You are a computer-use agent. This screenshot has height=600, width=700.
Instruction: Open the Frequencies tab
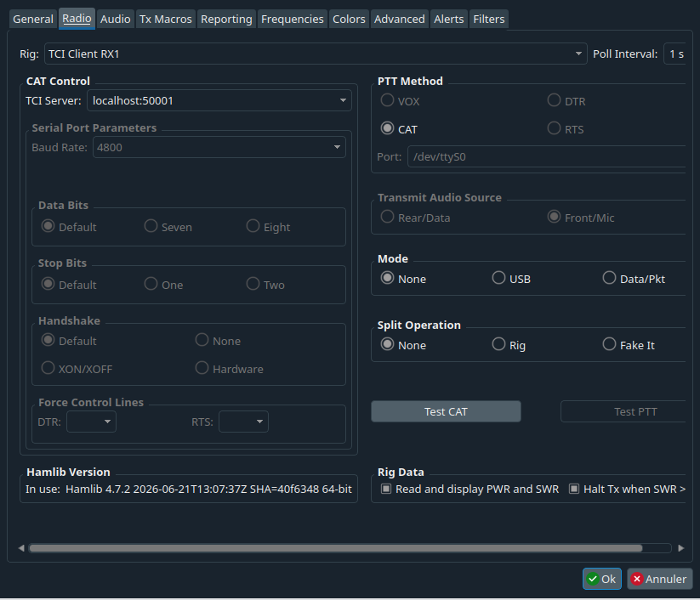click(x=293, y=20)
